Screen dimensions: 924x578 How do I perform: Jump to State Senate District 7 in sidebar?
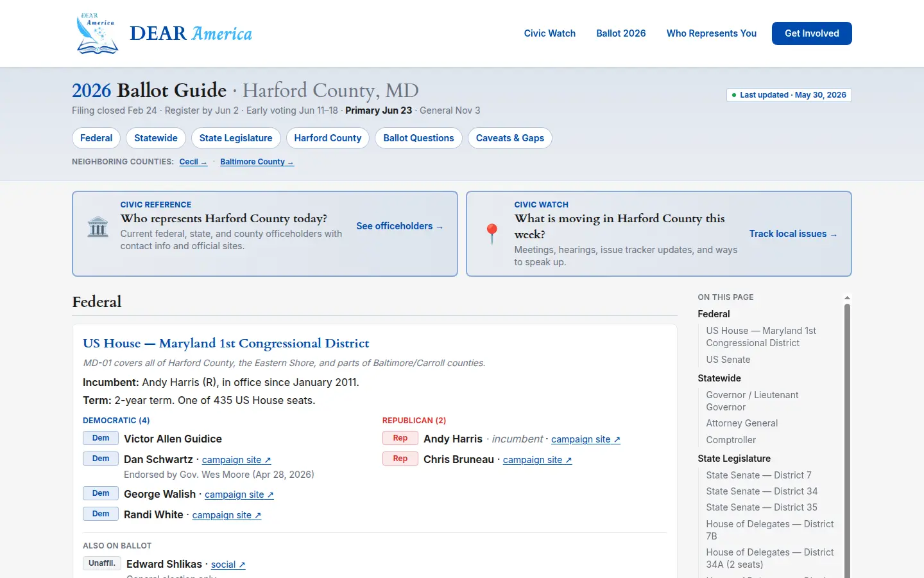pos(758,475)
